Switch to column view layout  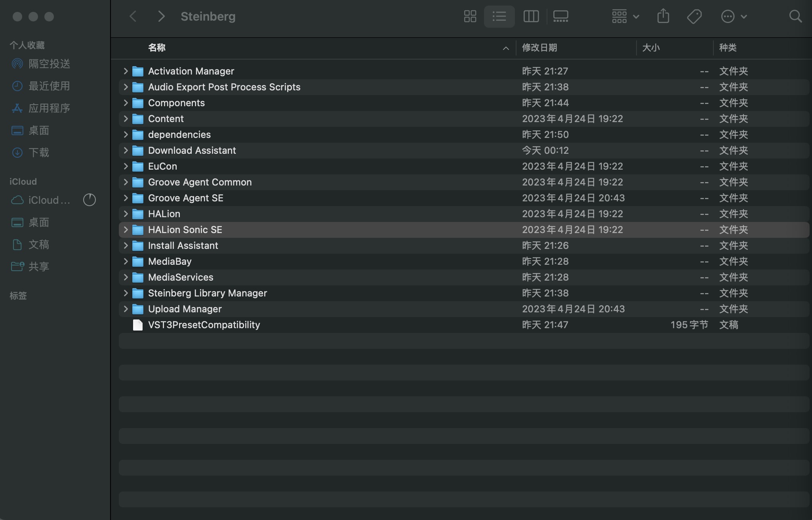[531, 16]
